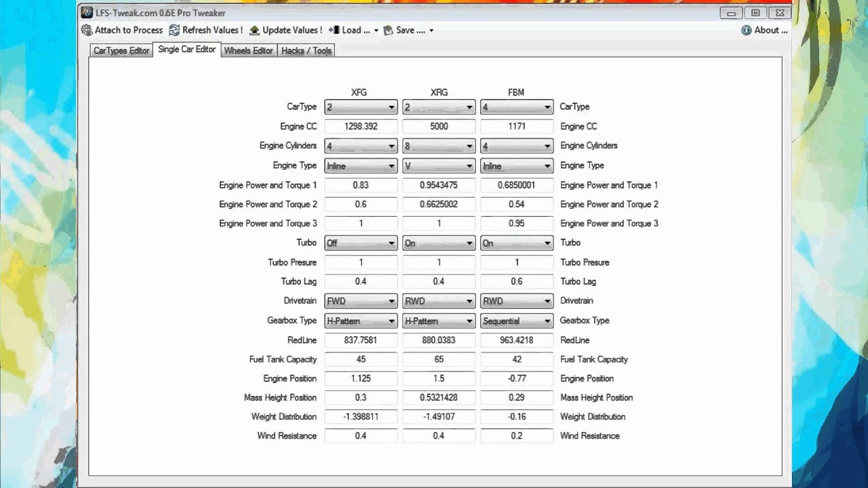Open XRG Engine Type dropdown showing V

pyautogui.click(x=439, y=166)
